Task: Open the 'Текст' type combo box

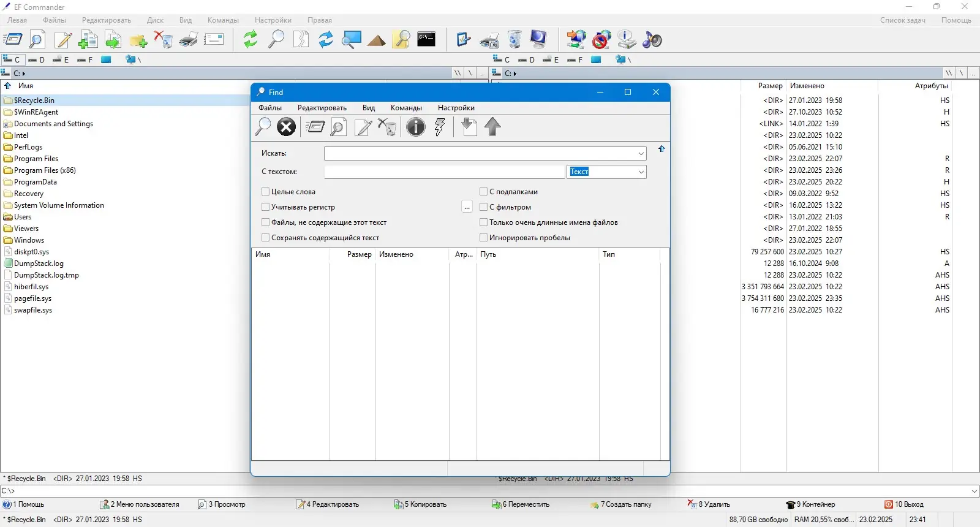Action: click(641, 172)
